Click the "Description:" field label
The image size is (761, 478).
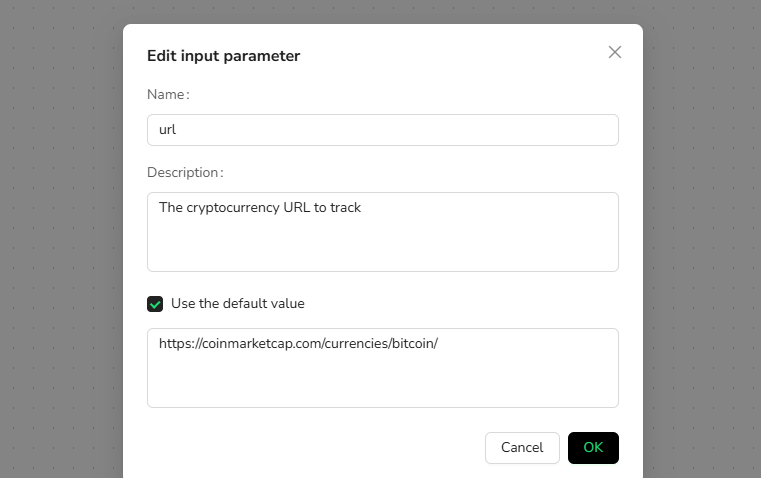[x=185, y=172]
